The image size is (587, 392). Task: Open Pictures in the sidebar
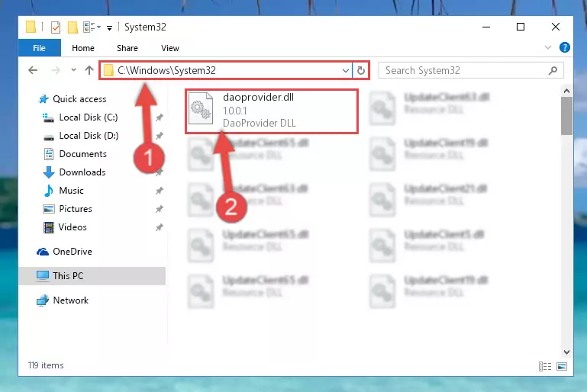(x=76, y=209)
